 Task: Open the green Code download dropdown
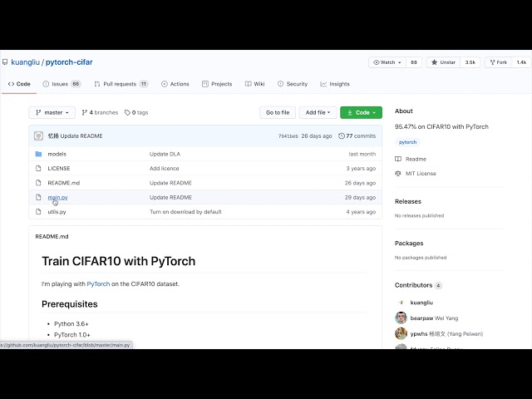361,113
